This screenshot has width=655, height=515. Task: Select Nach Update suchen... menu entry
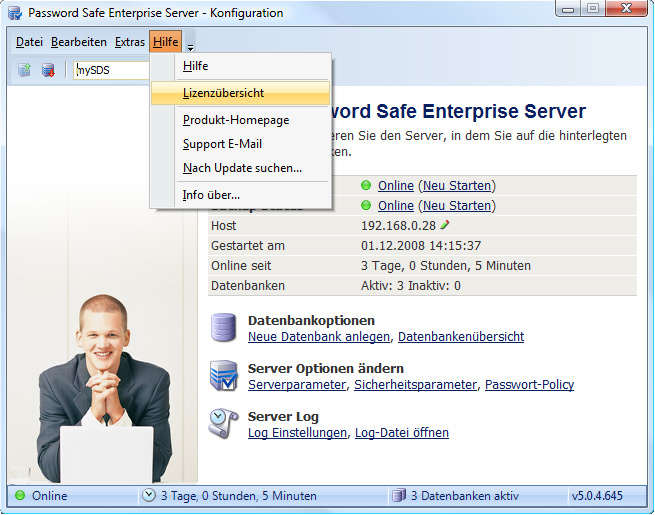pos(241,168)
